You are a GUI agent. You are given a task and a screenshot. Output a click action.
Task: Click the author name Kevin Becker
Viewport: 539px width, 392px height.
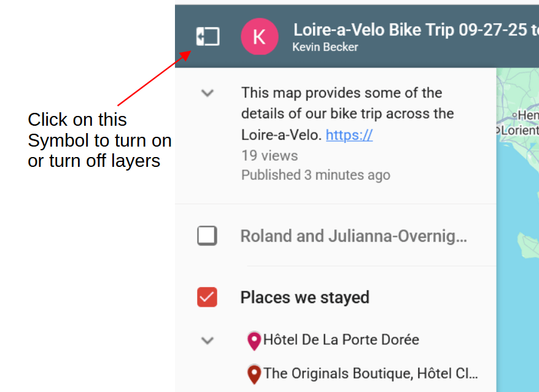click(325, 47)
